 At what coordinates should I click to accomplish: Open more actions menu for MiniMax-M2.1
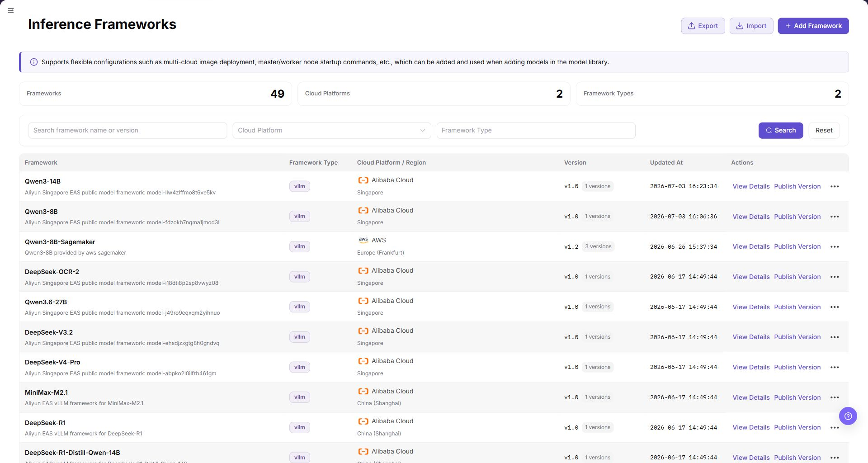[835, 397]
